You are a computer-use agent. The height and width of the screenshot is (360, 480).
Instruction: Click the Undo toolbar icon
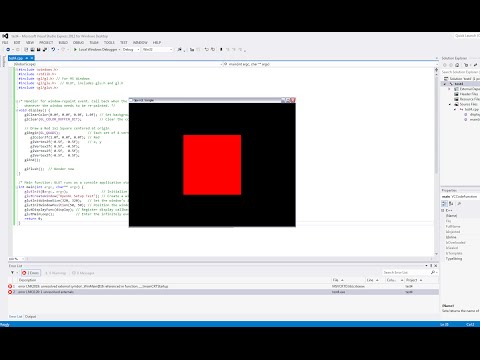coord(53,49)
